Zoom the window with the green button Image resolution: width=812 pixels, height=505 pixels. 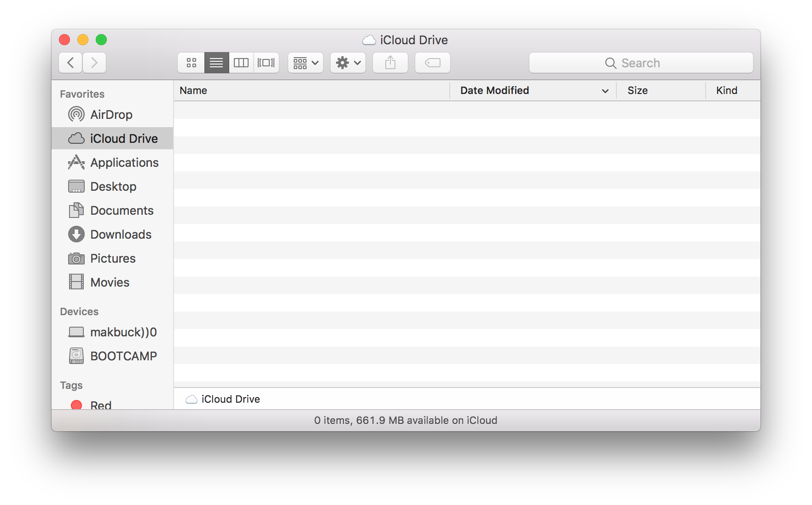[x=101, y=40]
